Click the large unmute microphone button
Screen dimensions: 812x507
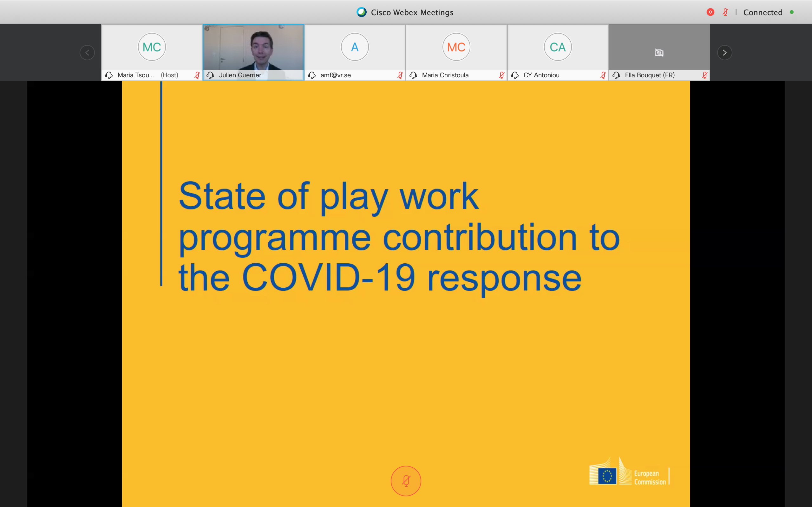[x=406, y=481]
